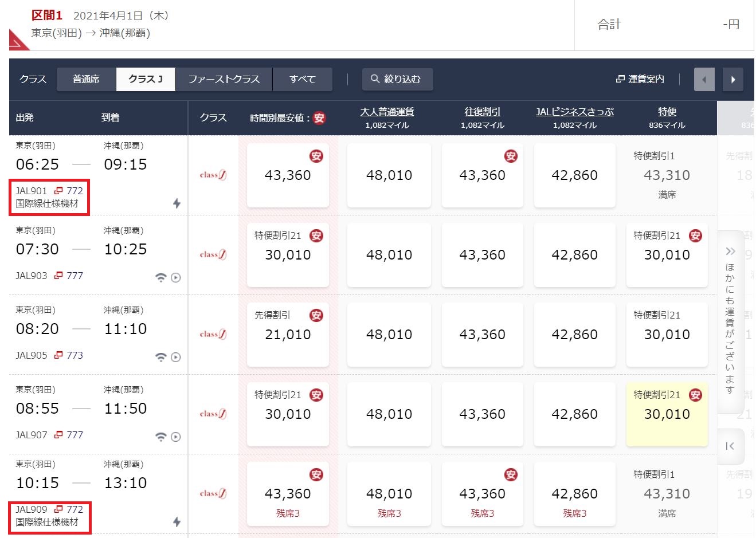Viewport: 756px width, 538px height.
Task: Click the Wi-Fi icon on flight JAL903
Action: coord(161,278)
